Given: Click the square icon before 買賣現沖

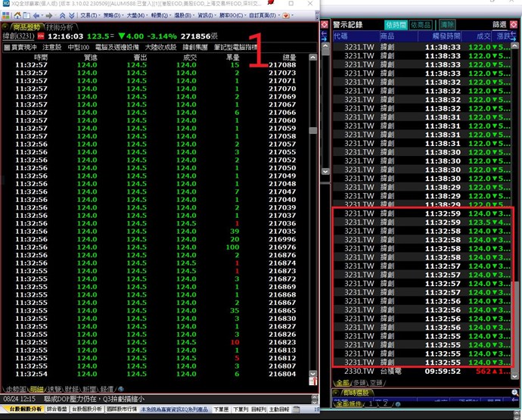Looking at the screenshot, I should 6,47.
